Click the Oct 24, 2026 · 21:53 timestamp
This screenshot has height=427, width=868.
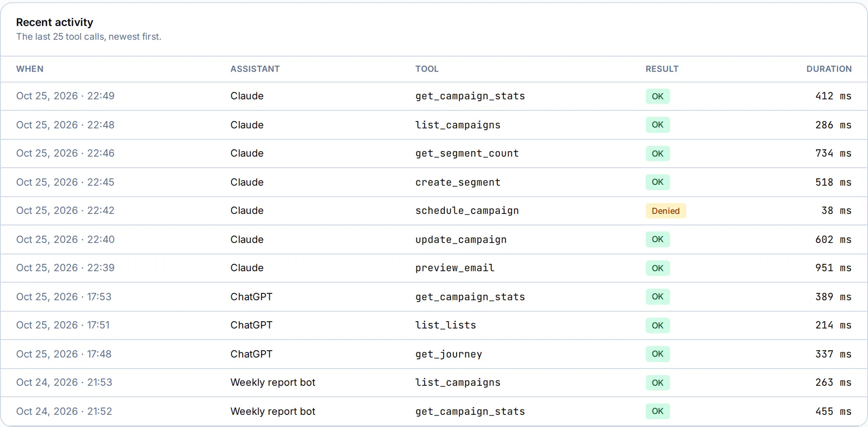point(64,382)
